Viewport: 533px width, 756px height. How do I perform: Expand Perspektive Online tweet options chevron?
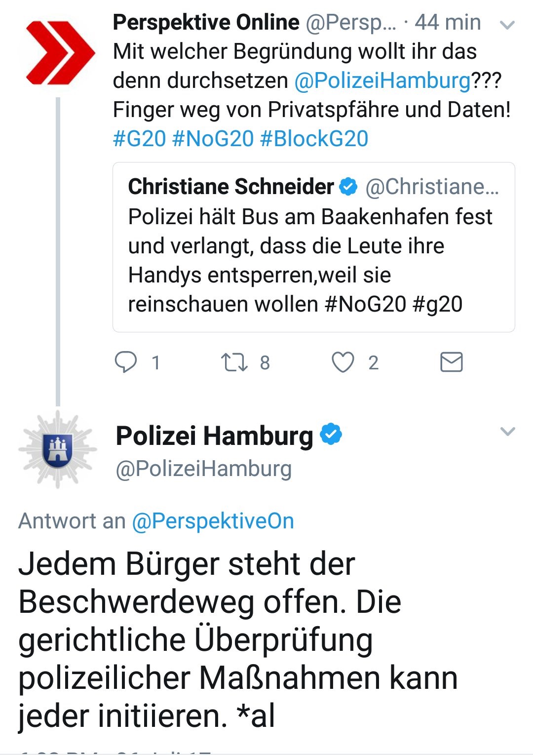(507, 25)
